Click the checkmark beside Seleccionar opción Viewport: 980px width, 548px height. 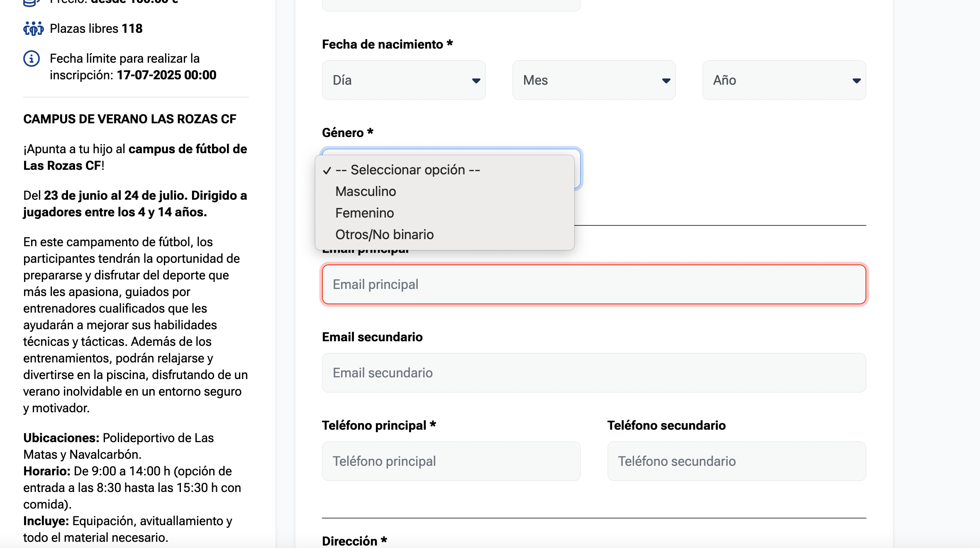tap(327, 170)
